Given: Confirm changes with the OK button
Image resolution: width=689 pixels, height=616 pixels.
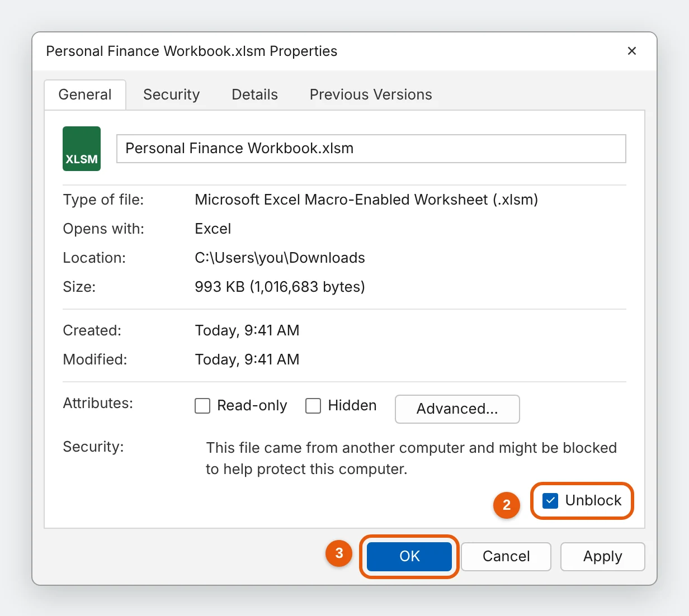Looking at the screenshot, I should click(x=409, y=556).
